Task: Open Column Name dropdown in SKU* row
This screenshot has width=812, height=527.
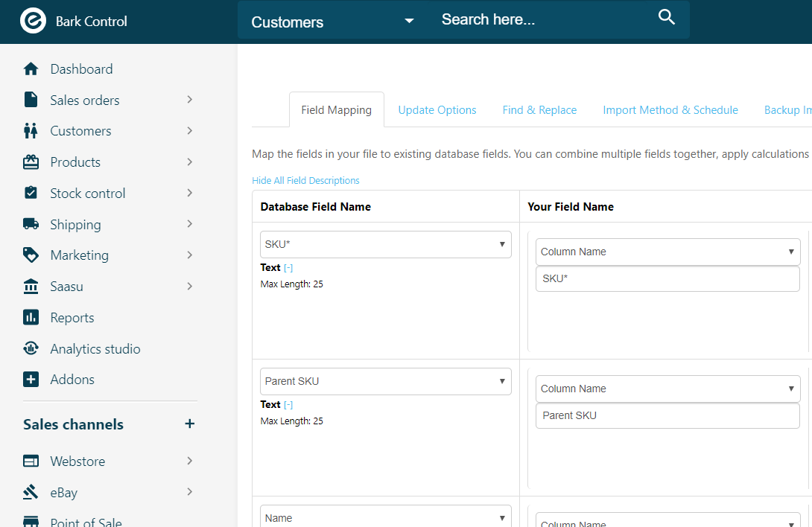Action: pos(668,252)
